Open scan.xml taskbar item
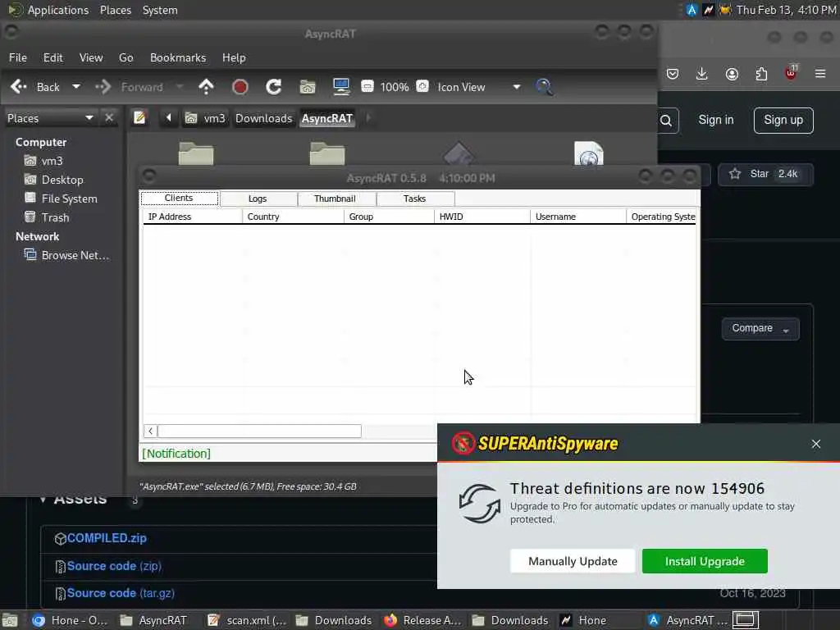Image resolution: width=840 pixels, height=630 pixels. pyautogui.click(x=247, y=620)
